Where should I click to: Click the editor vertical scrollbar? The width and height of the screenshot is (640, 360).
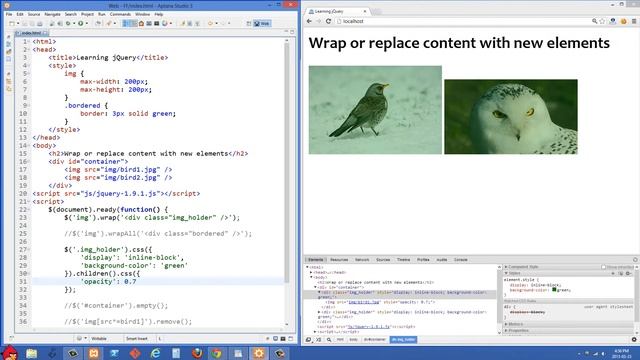point(287,161)
